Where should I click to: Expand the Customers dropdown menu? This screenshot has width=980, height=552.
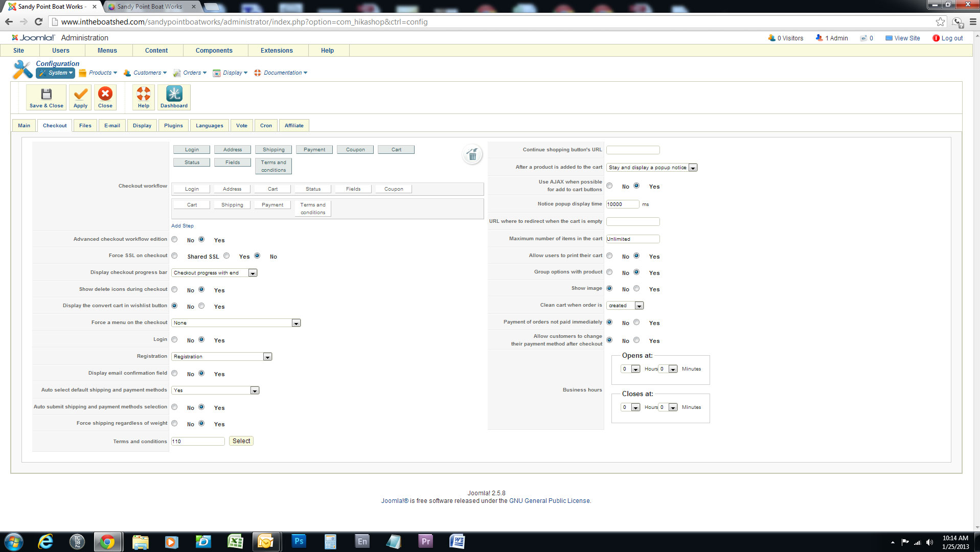[145, 73]
